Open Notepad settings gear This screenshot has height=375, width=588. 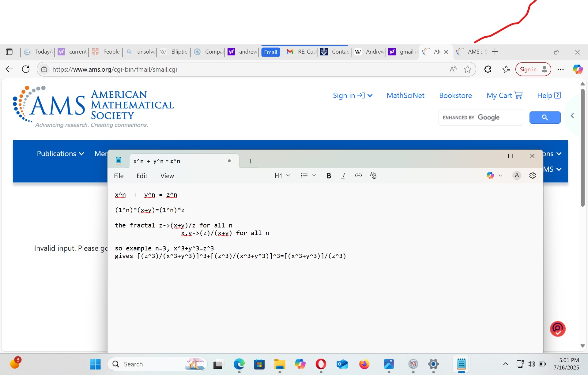coord(533,175)
